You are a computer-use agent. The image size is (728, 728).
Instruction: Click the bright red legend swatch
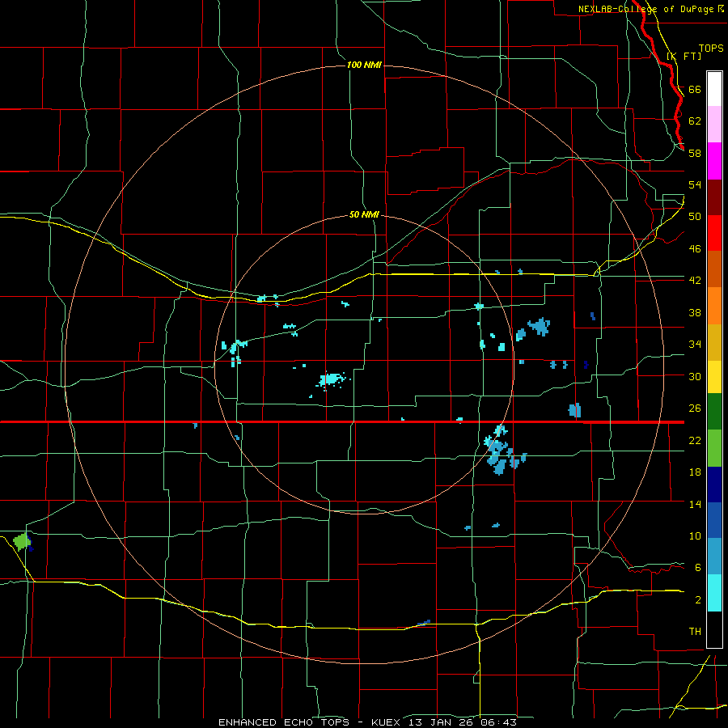pos(714,233)
